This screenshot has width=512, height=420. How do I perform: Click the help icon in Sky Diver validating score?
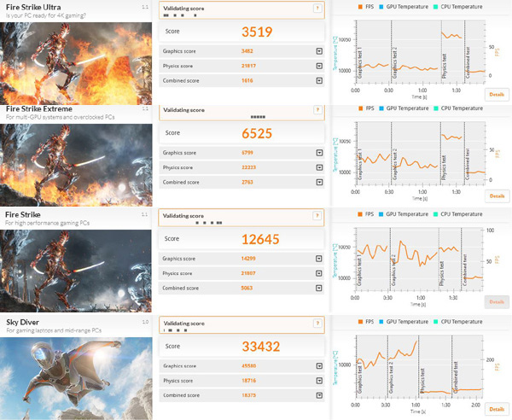317,323
